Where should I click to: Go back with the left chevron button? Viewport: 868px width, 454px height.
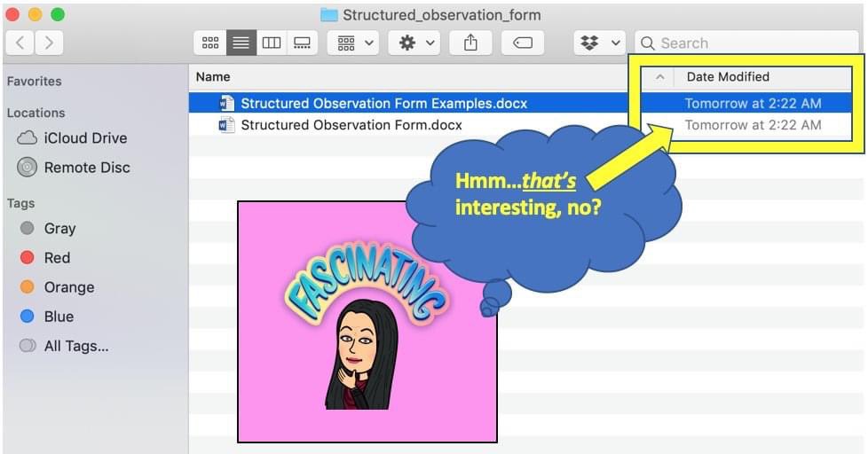20,43
